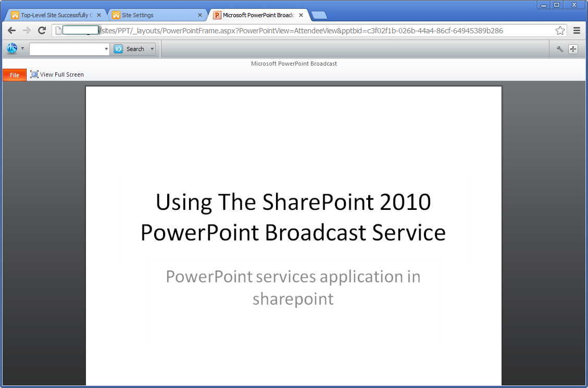
Task: Bookmark this page with the star icon
Action: pyautogui.click(x=560, y=31)
